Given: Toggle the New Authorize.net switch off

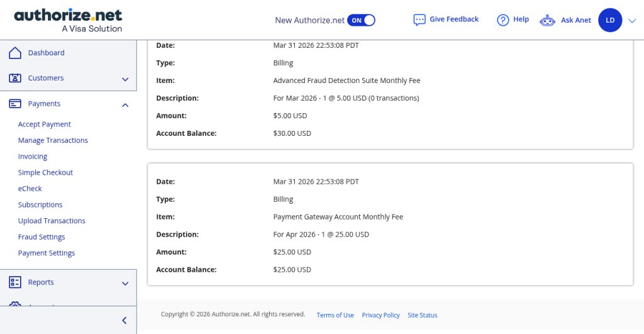Looking at the screenshot, I should [x=361, y=20].
